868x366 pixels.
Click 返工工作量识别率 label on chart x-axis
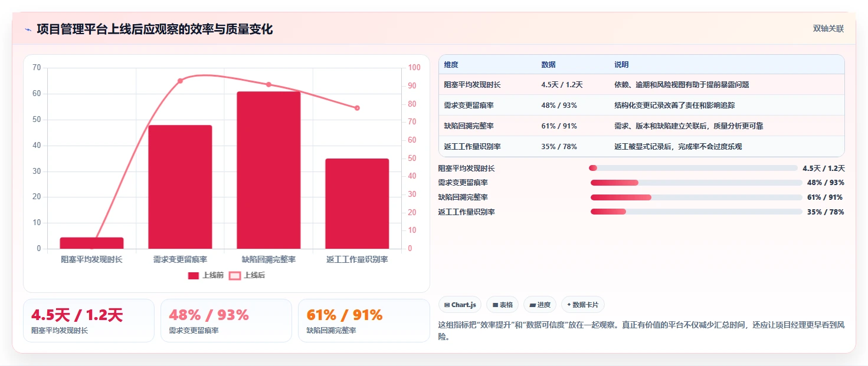[x=357, y=259]
